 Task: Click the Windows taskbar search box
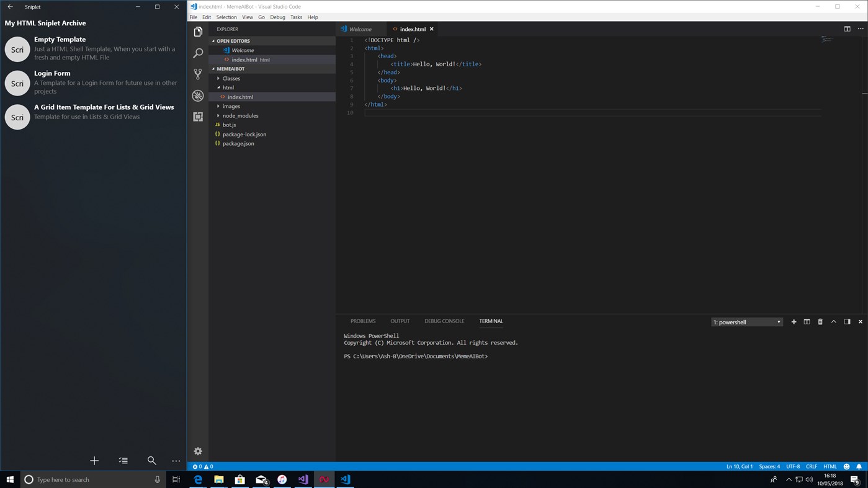[93, 479]
